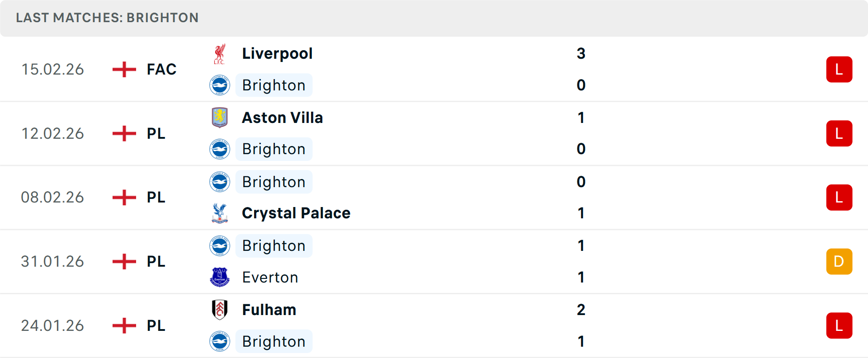This screenshot has height=358, width=868.
Task: Click the FAC competition label
Action: pyautogui.click(x=161, y=70)
